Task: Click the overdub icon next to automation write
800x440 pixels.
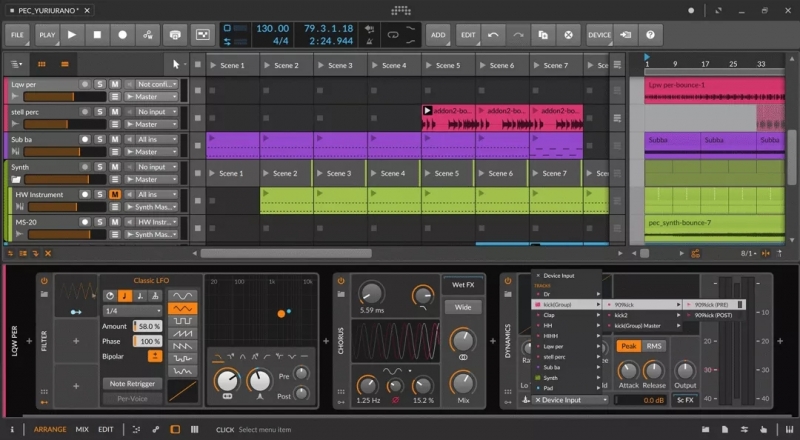Action: [x=175, y=35]
